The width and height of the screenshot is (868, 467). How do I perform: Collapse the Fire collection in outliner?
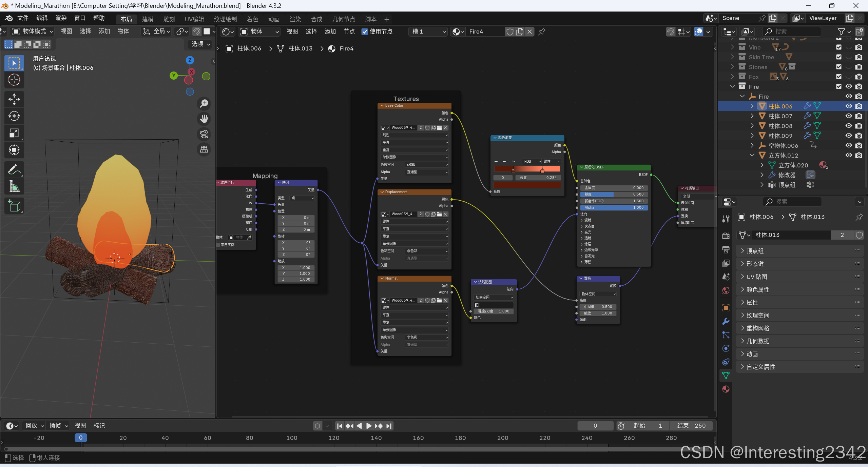(x=732, y=87)
